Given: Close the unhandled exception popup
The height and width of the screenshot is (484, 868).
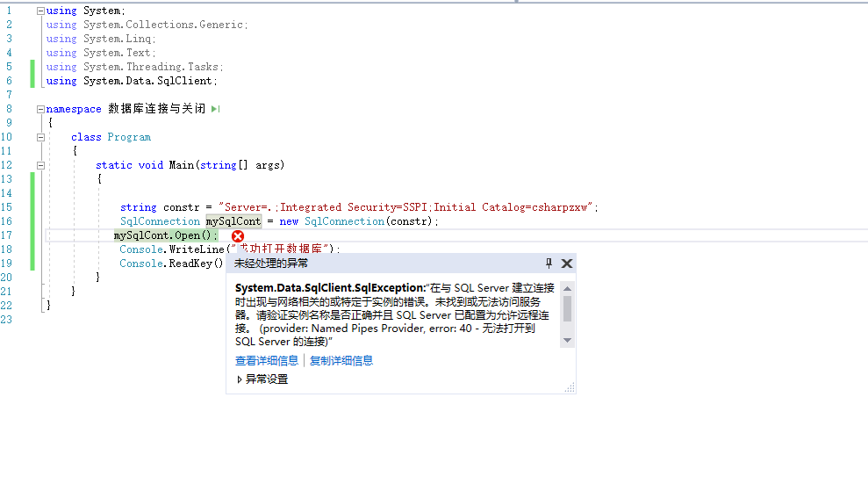Looking at the screenshot, I should point(567,264).
